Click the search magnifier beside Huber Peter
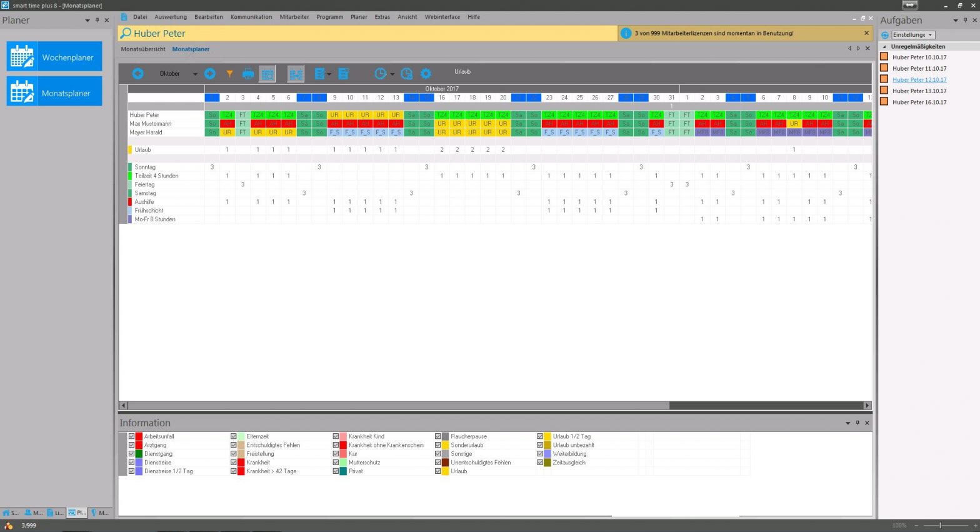 coord(126,34)
